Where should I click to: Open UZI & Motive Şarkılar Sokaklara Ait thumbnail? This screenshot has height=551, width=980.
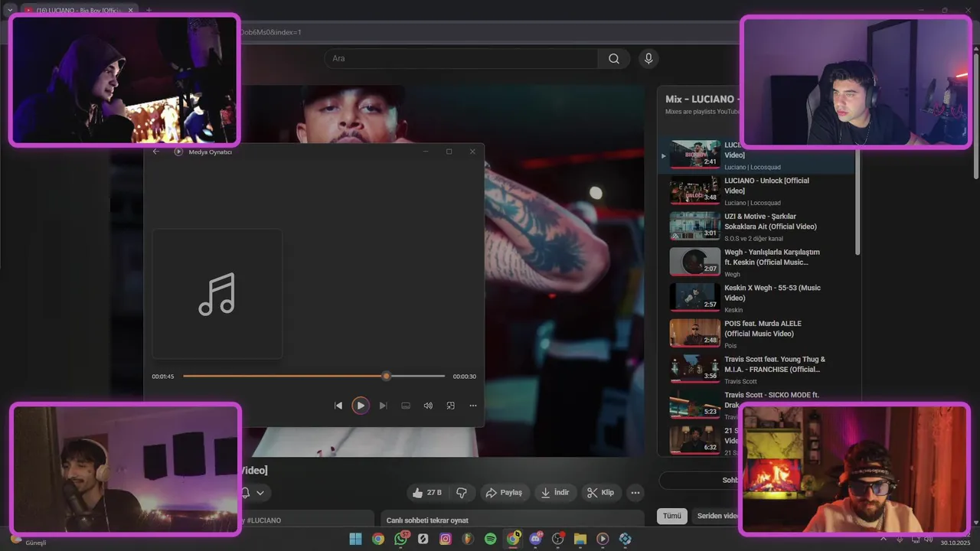[x=695, y=226]
